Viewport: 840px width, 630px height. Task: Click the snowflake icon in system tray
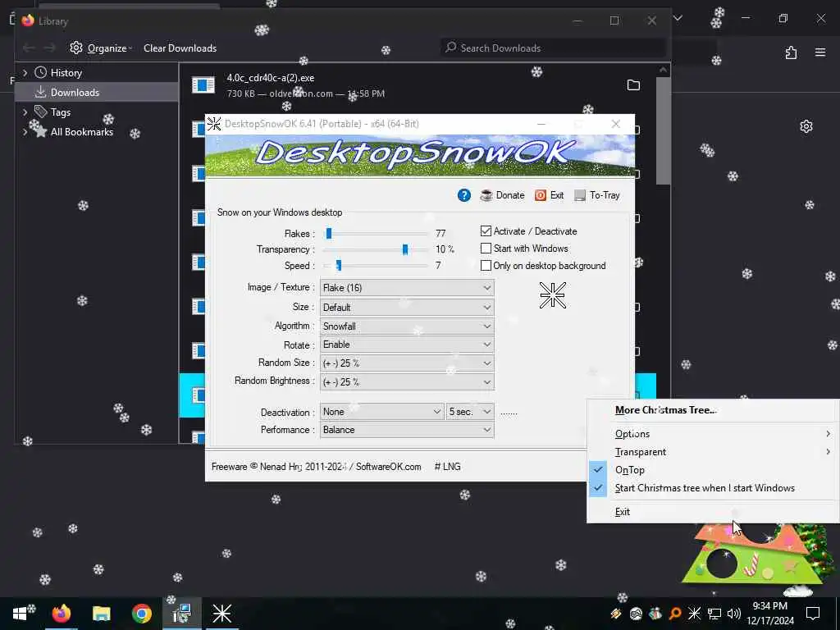coord(694,614)
